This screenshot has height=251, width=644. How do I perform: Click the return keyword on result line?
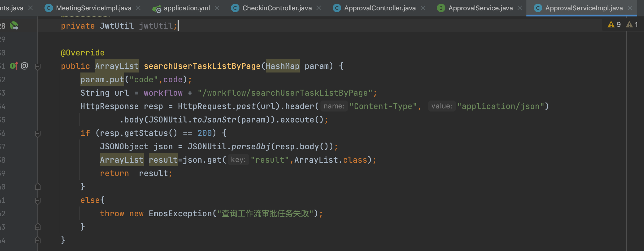click(114, 173)
